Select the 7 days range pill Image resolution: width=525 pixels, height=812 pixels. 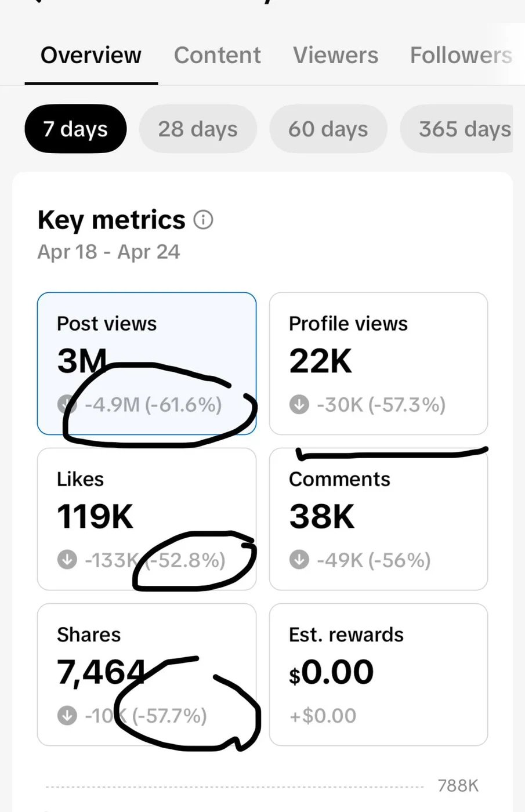click(x=75, y=129)
